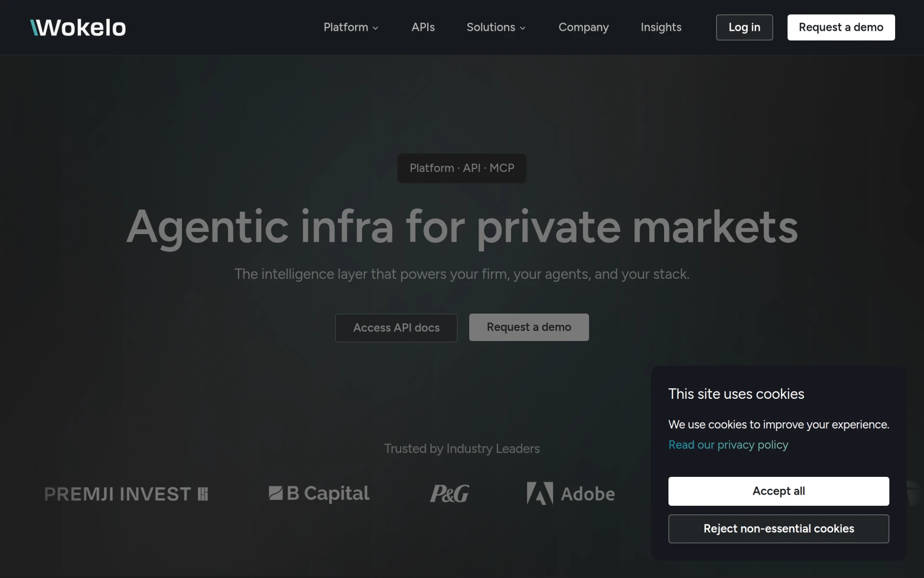Open Access API docs
This screenshot has height=578, width=924.
pyautogui.click(x=396, y=328)
